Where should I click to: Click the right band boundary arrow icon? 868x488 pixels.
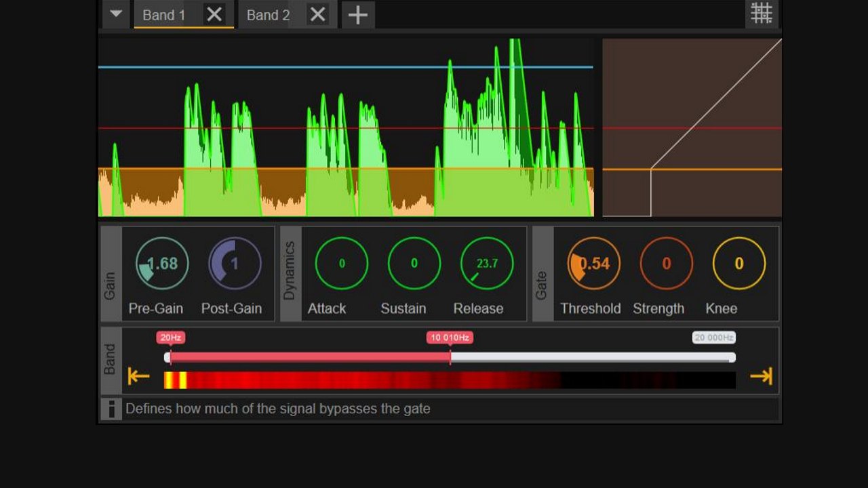click(761, 376)
